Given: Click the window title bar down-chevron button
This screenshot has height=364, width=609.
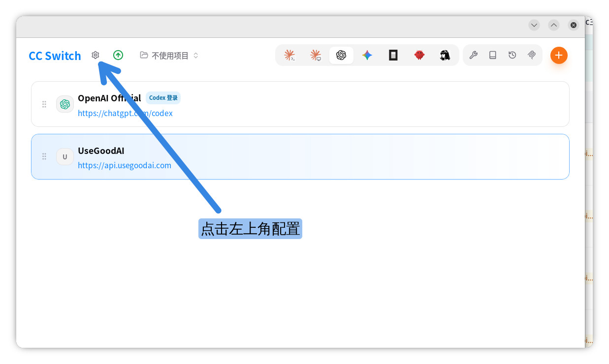Looking at the screenshot, I should point(534,25).
